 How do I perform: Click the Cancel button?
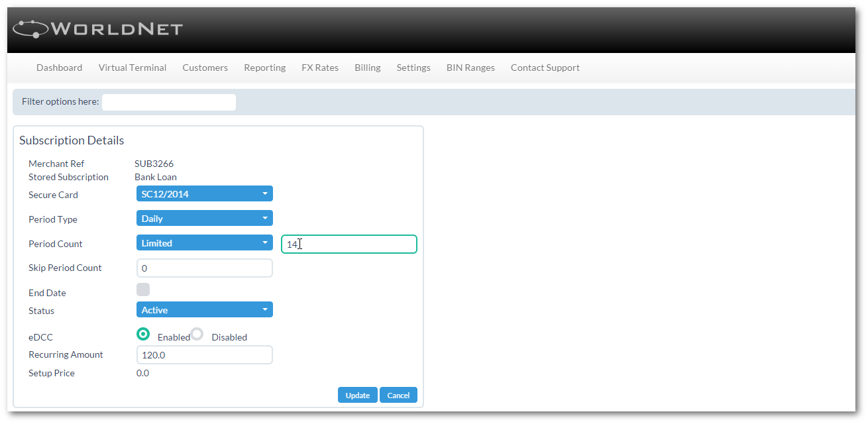pyautogui.click(x=398, y=396)
